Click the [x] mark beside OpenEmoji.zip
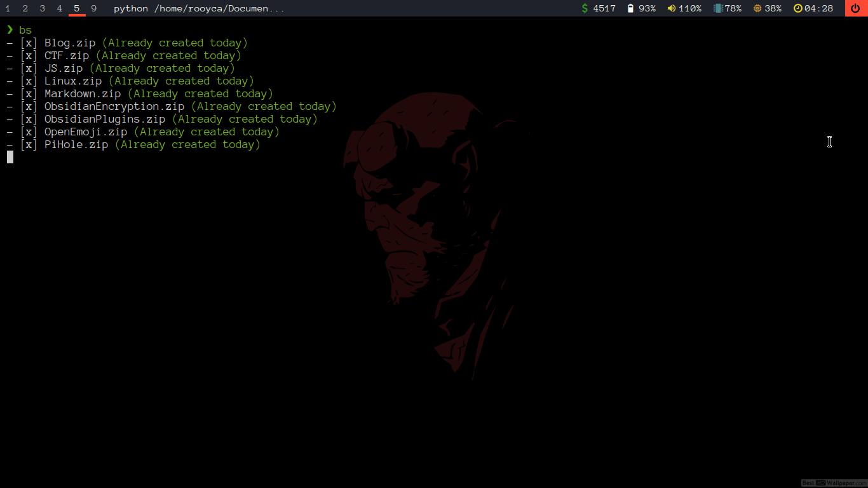This screenshot has width=868, height=488. pyautogui.click(x=29, y=132)
